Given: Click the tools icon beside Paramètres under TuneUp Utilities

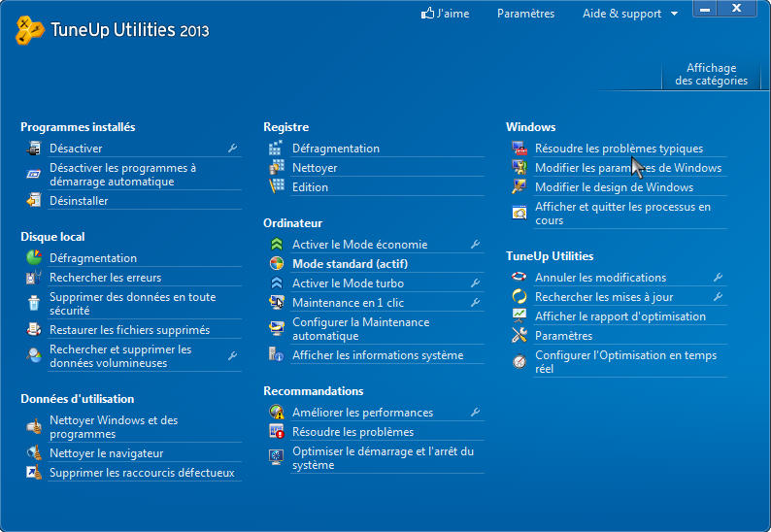Looking at the screenshot, I should (520, 335).
